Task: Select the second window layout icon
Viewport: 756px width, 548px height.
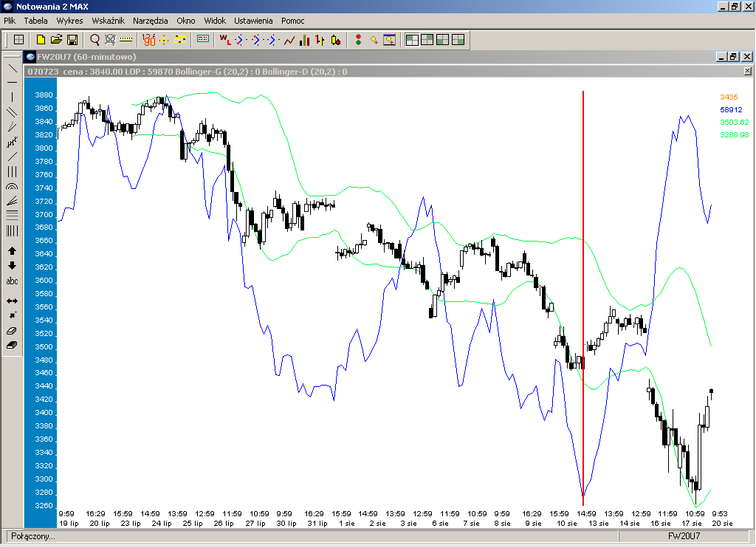Action: tap(427, 40)
